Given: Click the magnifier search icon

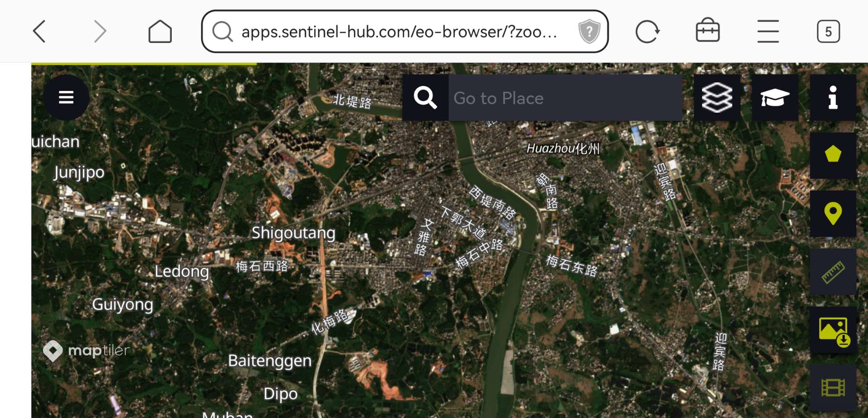Looking at the screenshot, I should pyautogui.click(x=425, y=98).
